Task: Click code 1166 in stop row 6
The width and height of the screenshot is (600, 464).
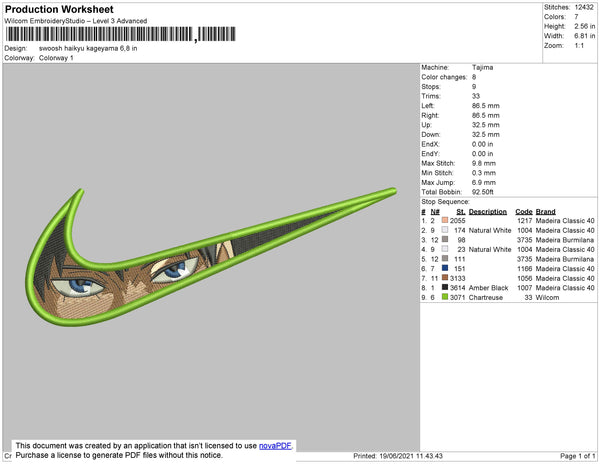Action: (525, 269)
